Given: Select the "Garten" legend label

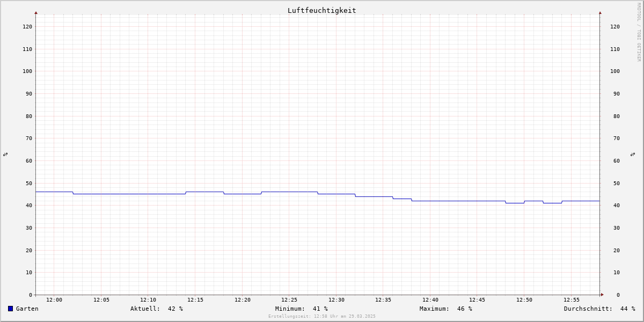Looking at the screenshot, I should click(27, 309).
